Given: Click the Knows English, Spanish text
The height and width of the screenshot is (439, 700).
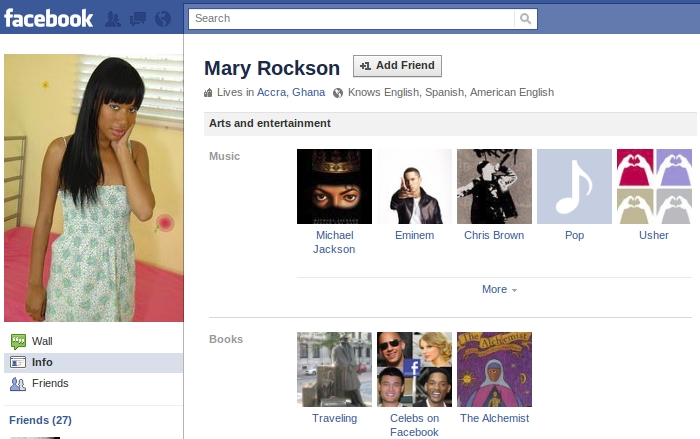Looking at the screenshot, I should point(451,92).
